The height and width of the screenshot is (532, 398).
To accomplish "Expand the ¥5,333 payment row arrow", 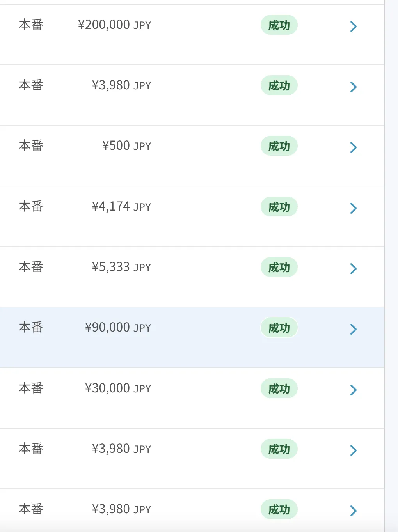I will tap(354, 269).
